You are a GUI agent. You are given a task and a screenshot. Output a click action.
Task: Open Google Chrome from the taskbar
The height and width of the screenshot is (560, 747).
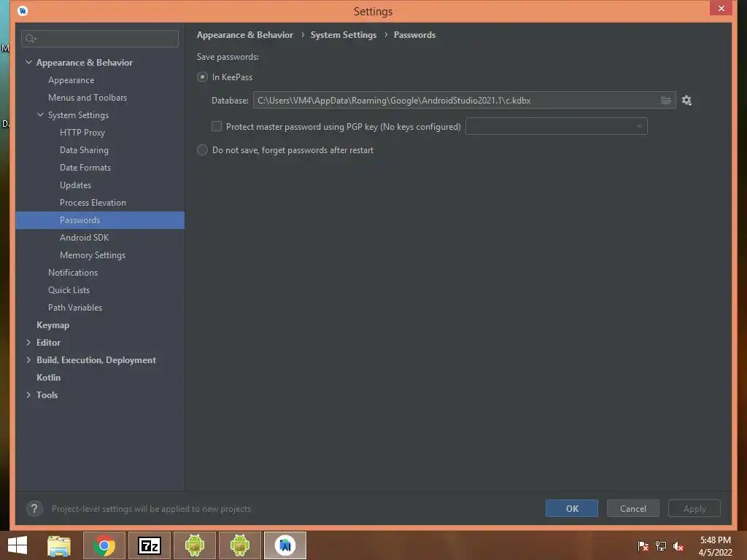[104, 545]
